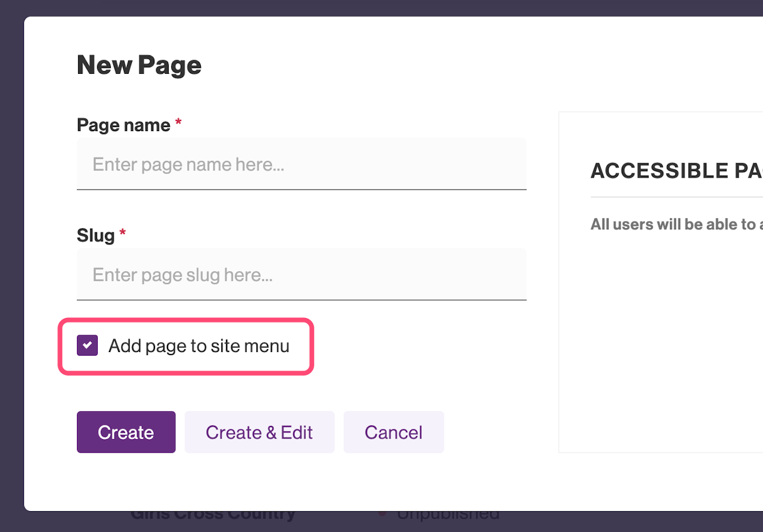Viewport: 763px width, 532px height.
Task: Click the "All users will be able to" text
Action: (x=673, y=224)
